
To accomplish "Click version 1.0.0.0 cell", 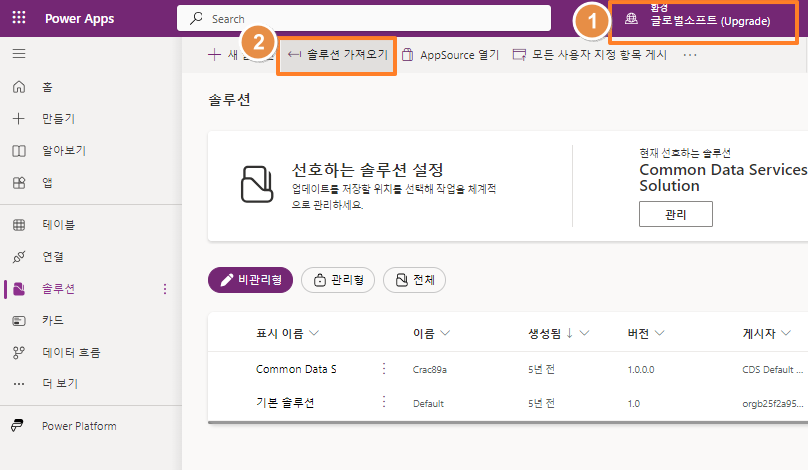I will coord(641,370).
